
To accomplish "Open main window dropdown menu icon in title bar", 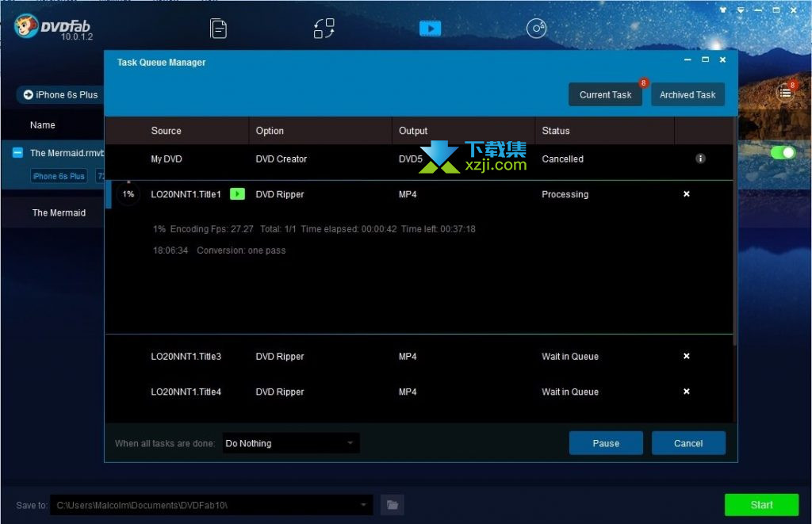I will click(741, 10).
